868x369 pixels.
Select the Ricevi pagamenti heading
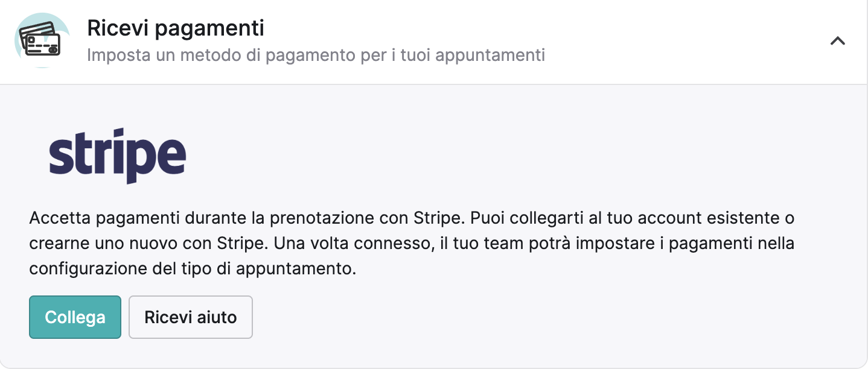176,28
